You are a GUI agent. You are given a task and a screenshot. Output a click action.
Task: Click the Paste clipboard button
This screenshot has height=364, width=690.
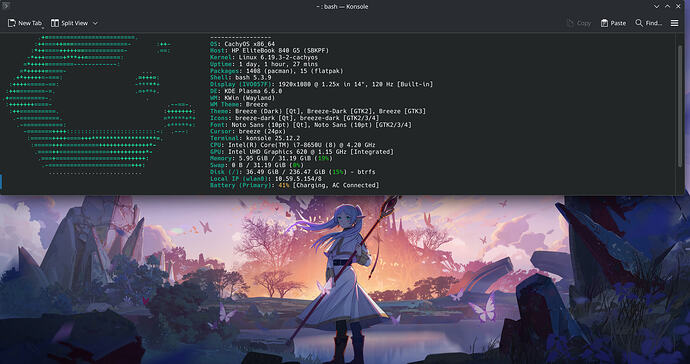click(613, 23)
